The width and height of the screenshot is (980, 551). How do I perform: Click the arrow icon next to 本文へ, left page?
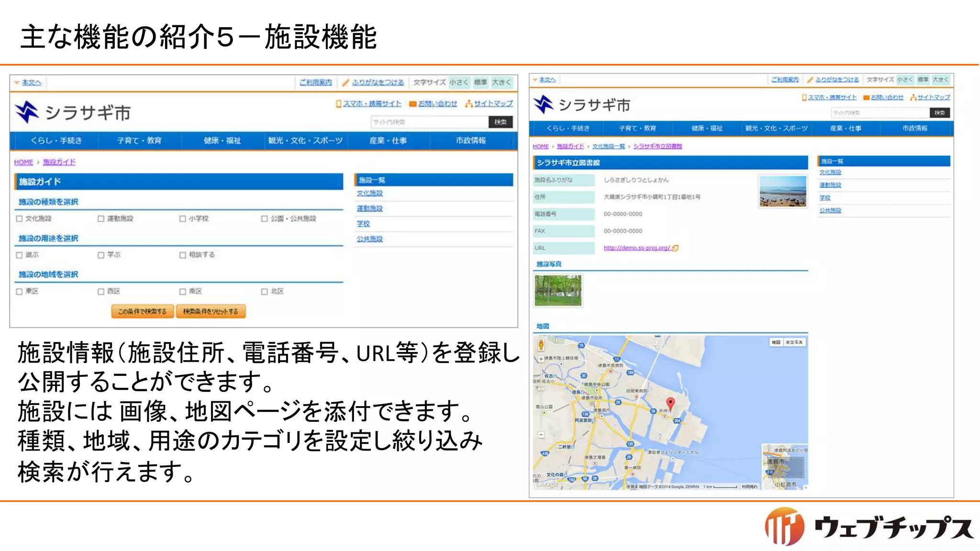[x=17, y=82]
